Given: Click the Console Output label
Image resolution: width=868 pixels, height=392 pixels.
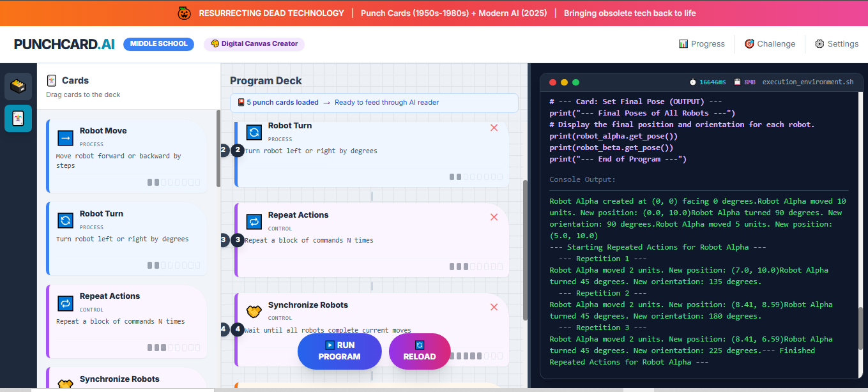Looking at the screenshot, I should pos(582,180).
